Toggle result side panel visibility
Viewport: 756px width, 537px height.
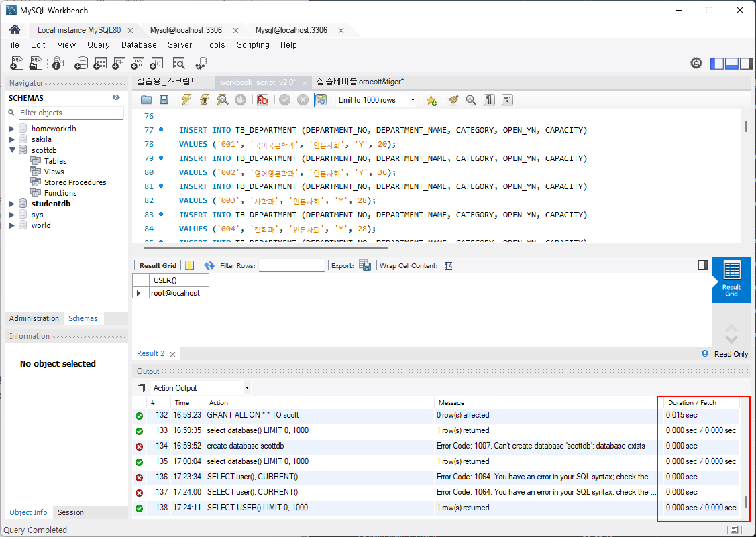(x=703, y=265)
